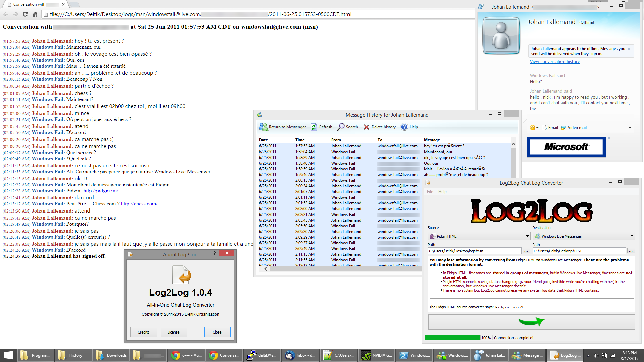Close the Microsoft advertisement banner
This screenshot has width=644, height=362.
(x=609, y=138)
